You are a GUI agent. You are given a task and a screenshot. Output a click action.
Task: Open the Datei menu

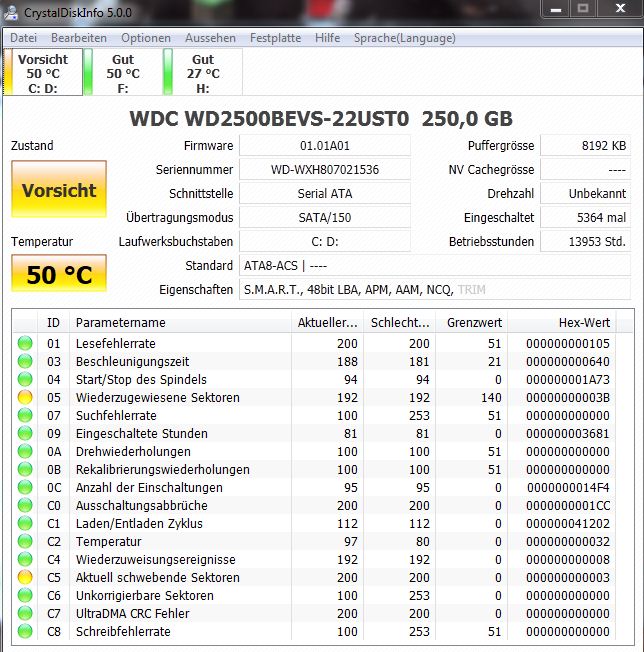click(23, 38)
